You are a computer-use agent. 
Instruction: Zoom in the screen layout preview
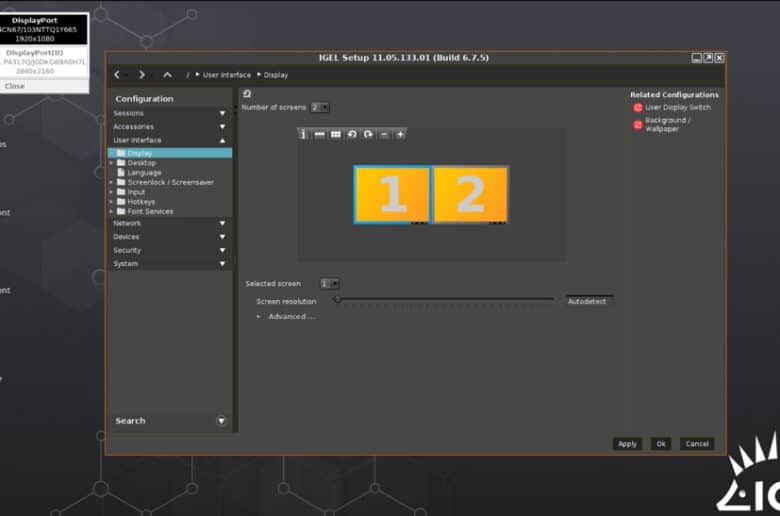[400, 134]
